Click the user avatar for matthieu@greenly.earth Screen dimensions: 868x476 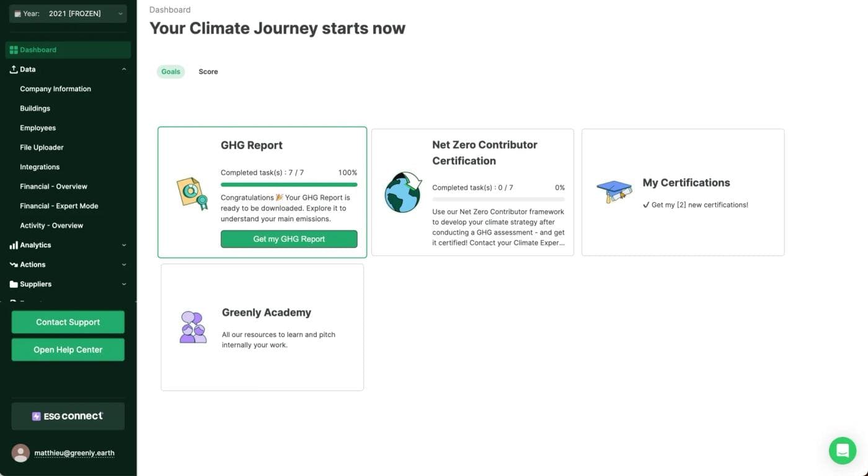coord(20,452)
